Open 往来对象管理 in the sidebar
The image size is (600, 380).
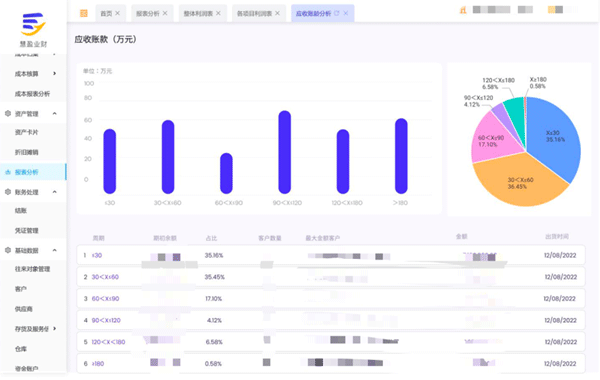33,269
